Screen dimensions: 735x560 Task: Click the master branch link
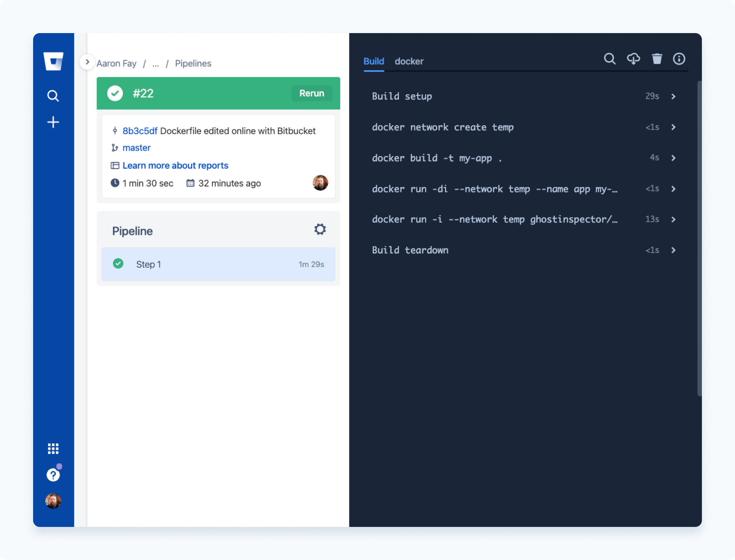coord(136,147)
